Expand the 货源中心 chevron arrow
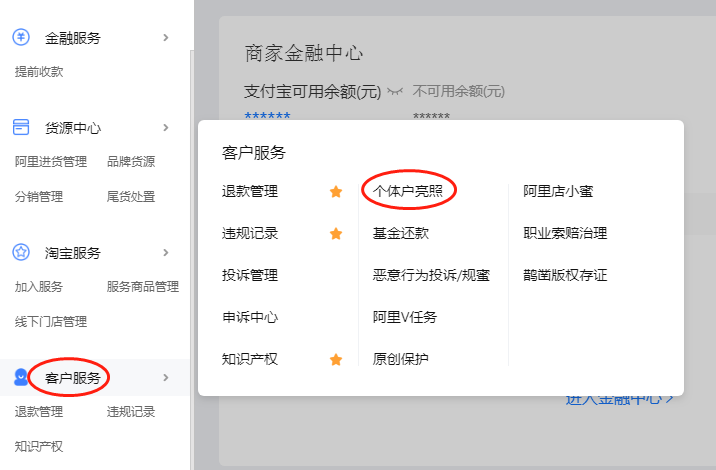Image resolution: width=716 pixels, height=470 pixels. tap(166, 127)
